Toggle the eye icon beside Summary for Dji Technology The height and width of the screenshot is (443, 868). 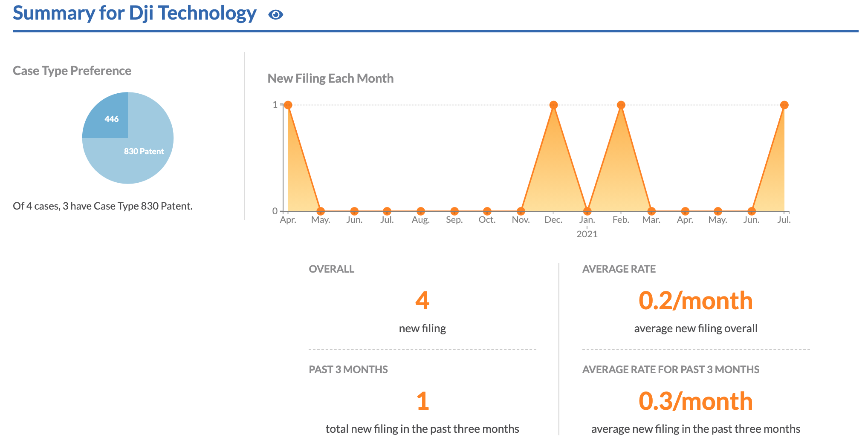275,14
